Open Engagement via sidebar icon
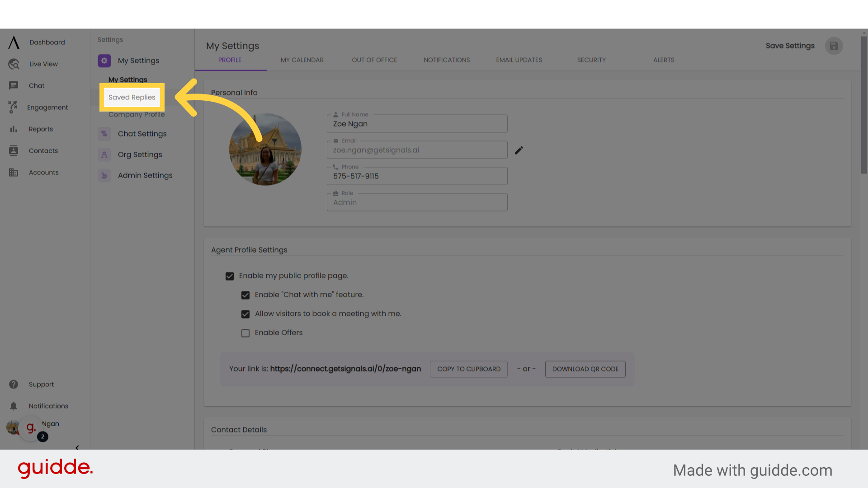This screenshot has height=488, width=868. (13, 107)
